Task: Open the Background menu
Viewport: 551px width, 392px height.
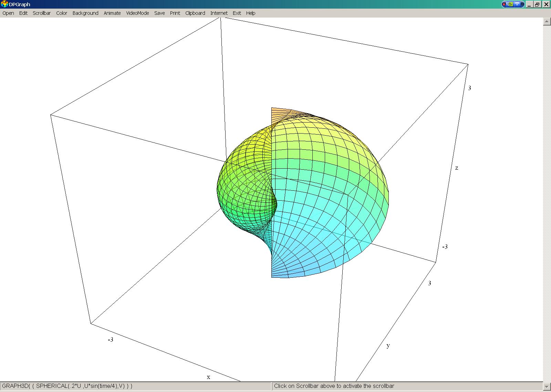Action: pyautogui.click(x=85, y=13)
